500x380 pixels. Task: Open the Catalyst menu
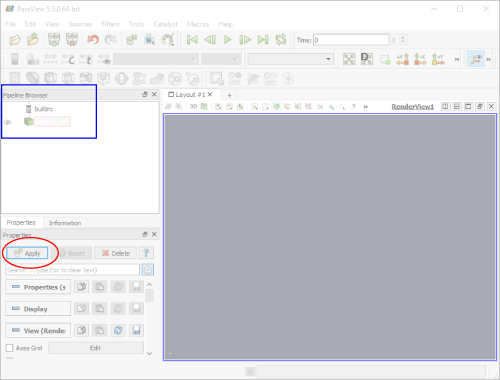(166, 24)
